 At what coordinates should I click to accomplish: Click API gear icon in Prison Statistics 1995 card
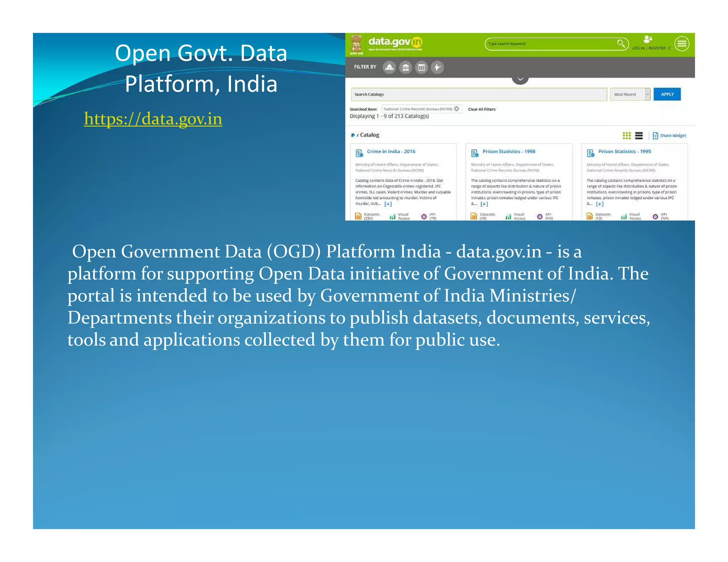655,217
